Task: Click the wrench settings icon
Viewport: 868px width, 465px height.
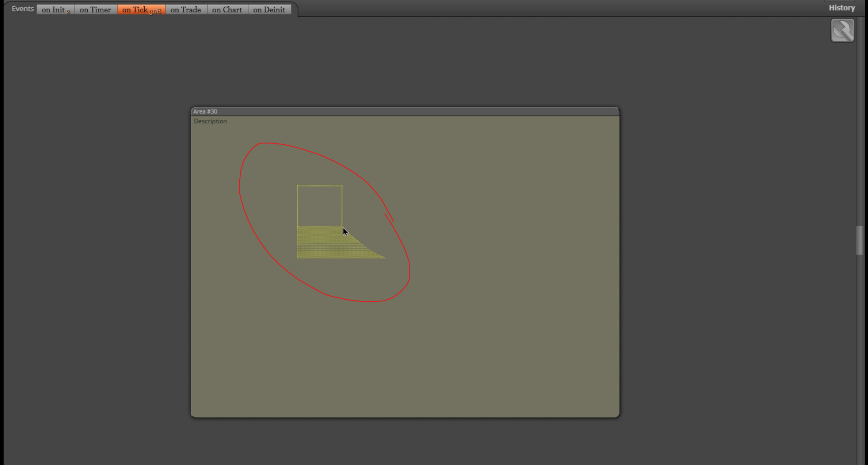Action: tap(842, 30)
